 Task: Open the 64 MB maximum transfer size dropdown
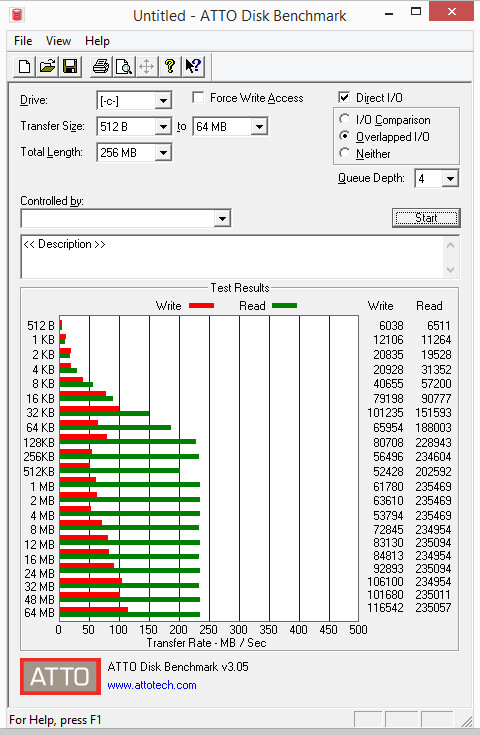point(259,127)
